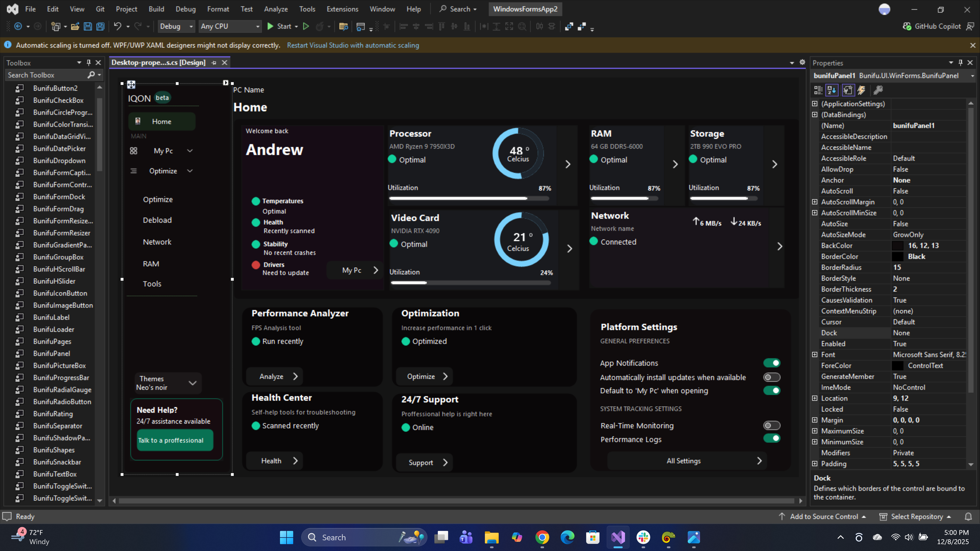Select the Events lightning icon in Properties panel
980x551 pixels.
[861, 90]
